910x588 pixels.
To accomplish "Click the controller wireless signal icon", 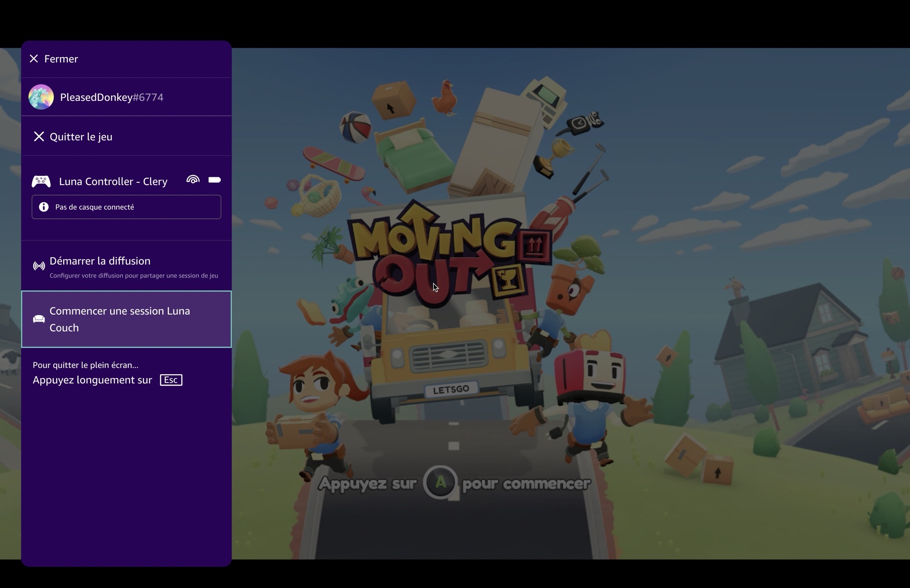I will (193, 180).
